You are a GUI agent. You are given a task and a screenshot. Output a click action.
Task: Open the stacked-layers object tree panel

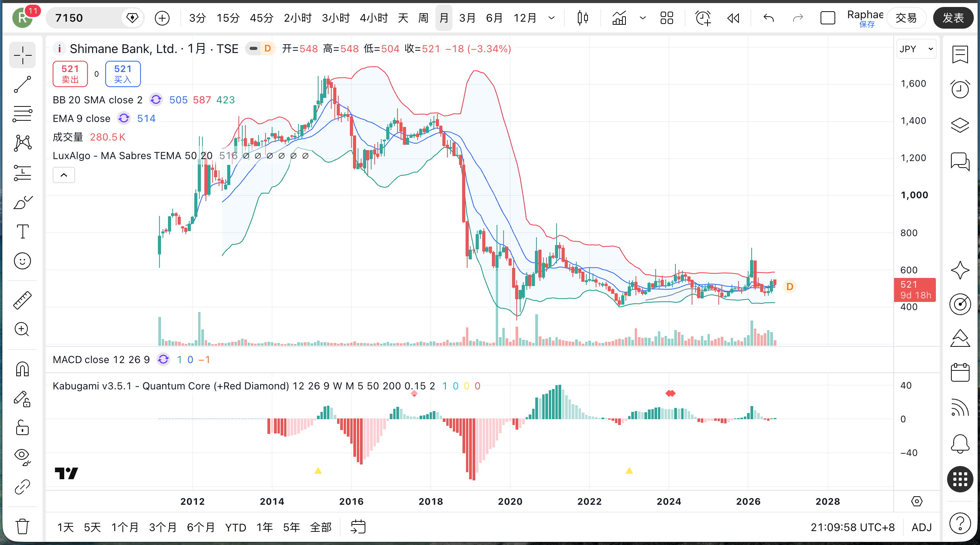[960, 125]
